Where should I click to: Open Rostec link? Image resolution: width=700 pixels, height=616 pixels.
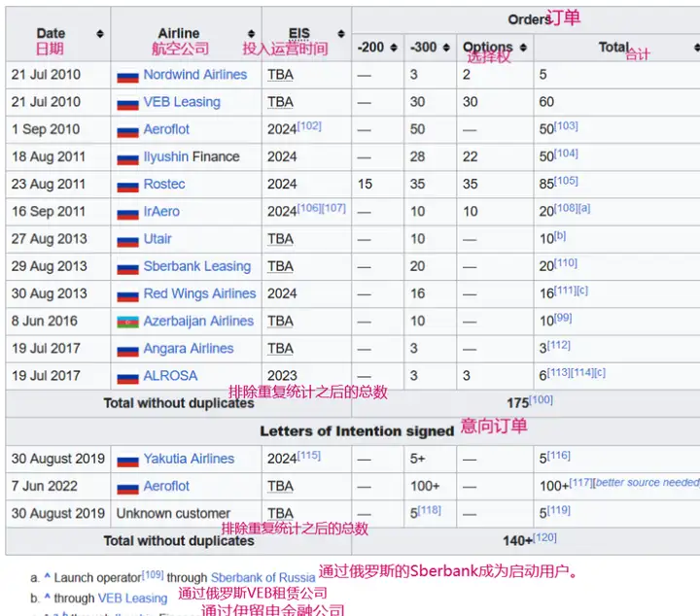164,184
